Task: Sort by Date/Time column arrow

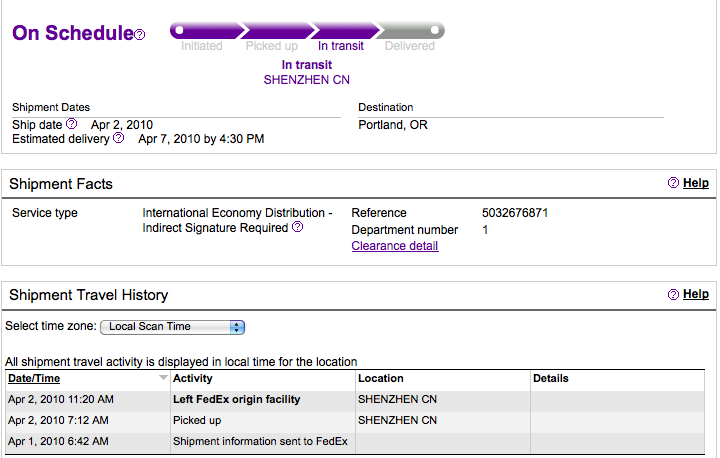Action: pos(164,379)
